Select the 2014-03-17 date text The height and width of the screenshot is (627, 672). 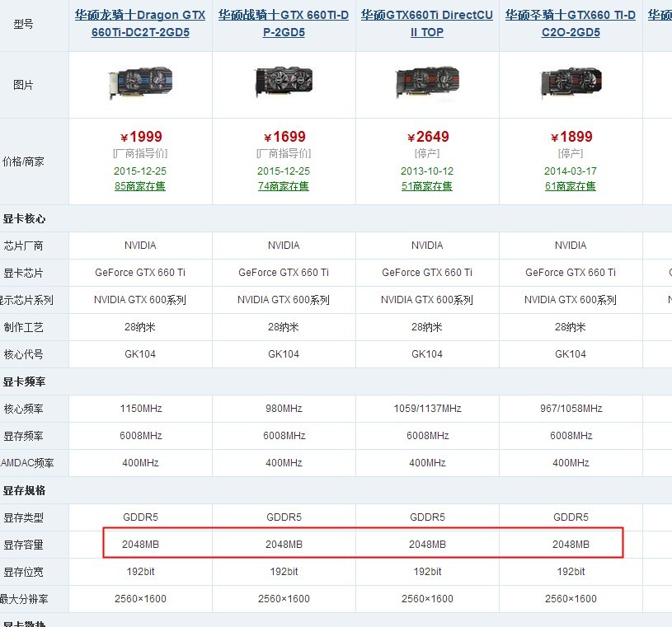571,171
